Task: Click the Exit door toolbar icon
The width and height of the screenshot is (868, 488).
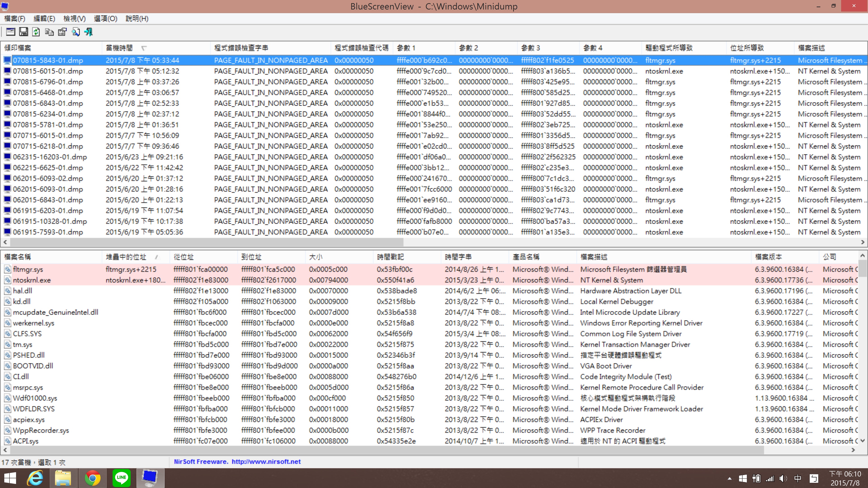Action: (x=89, y=32)
